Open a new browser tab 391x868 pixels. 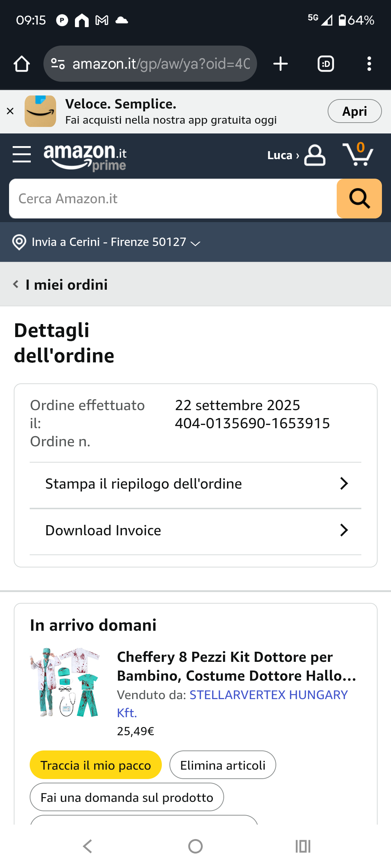point(281,64)
